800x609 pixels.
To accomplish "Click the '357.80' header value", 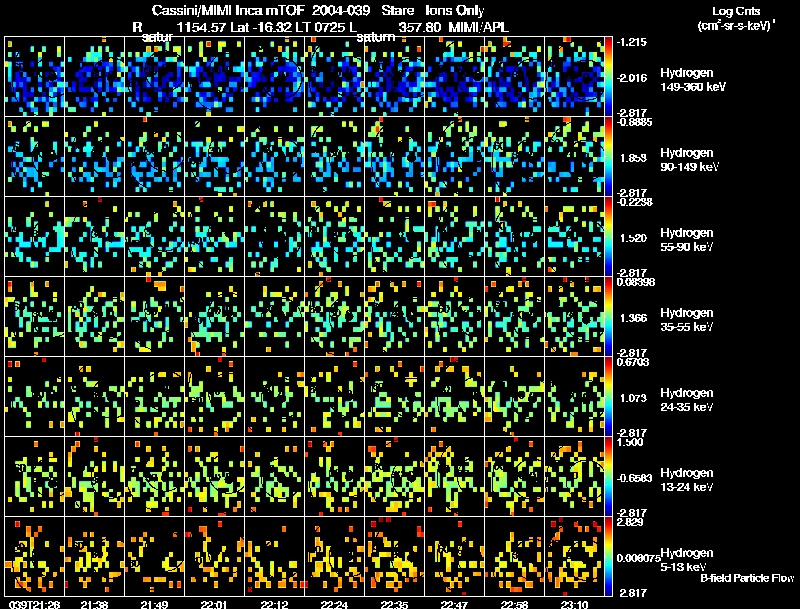I will [x=420, y=27].
